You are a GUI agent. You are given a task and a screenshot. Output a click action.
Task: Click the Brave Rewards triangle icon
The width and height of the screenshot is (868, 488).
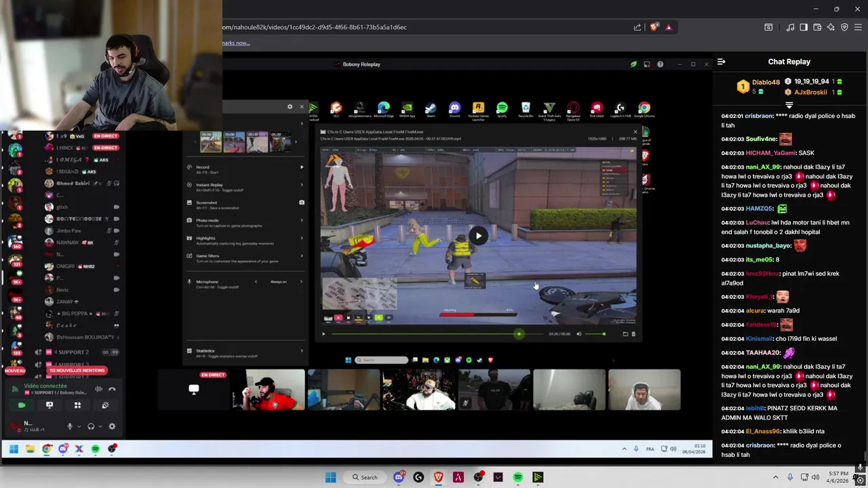(669, 27)
